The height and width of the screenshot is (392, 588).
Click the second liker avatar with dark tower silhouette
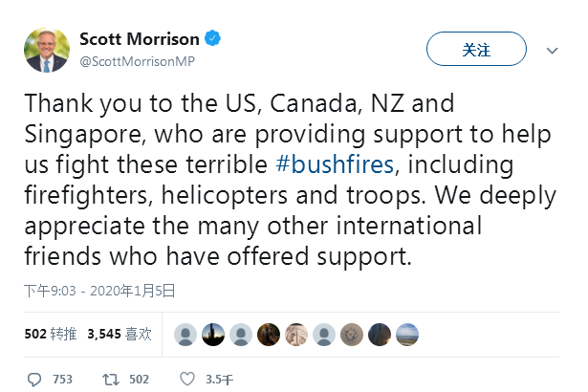pyautogui.click(x=214, y=334)
